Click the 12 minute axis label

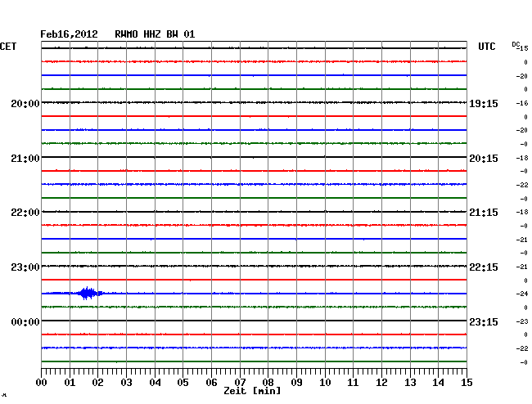click(381, 383)
